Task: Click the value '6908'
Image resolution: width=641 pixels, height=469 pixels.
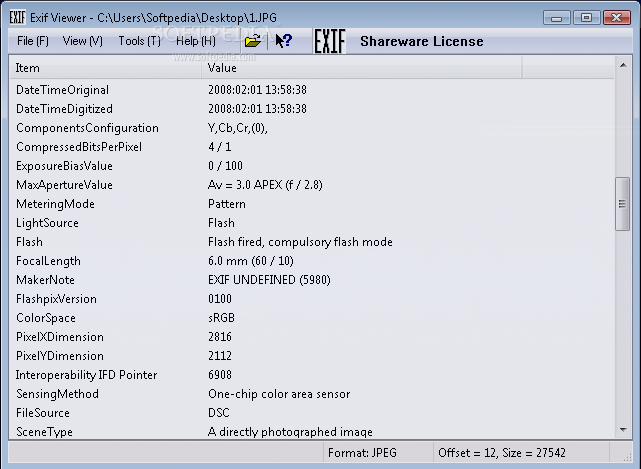Action: [220, 375]
